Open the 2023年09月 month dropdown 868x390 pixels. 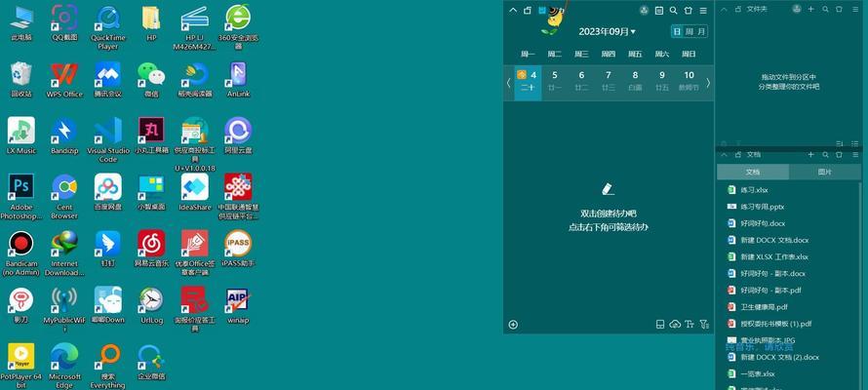tap(608, 31)
